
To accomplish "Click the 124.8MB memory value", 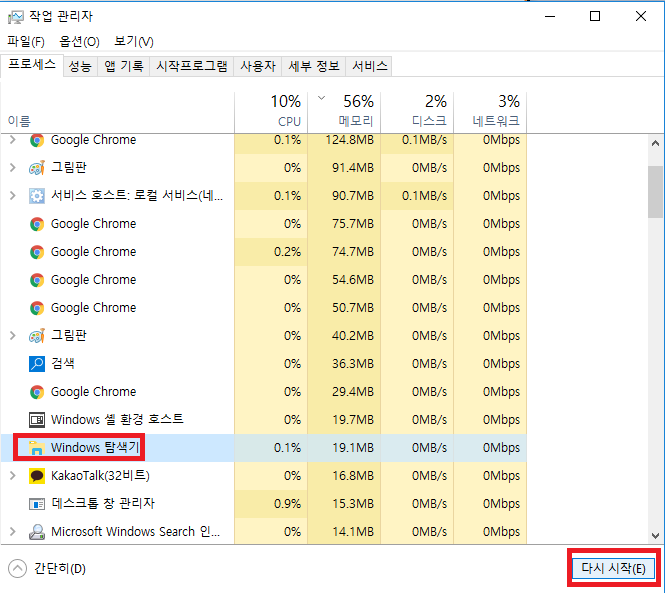I will [349, 140].
